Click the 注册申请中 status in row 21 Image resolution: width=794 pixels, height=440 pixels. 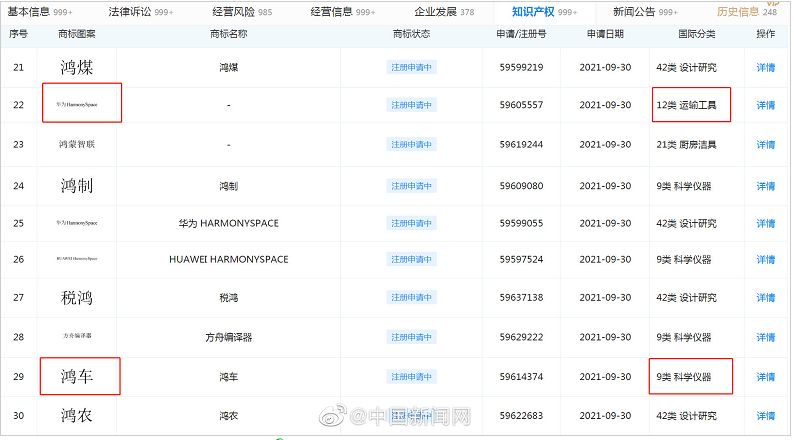point(411,67)
